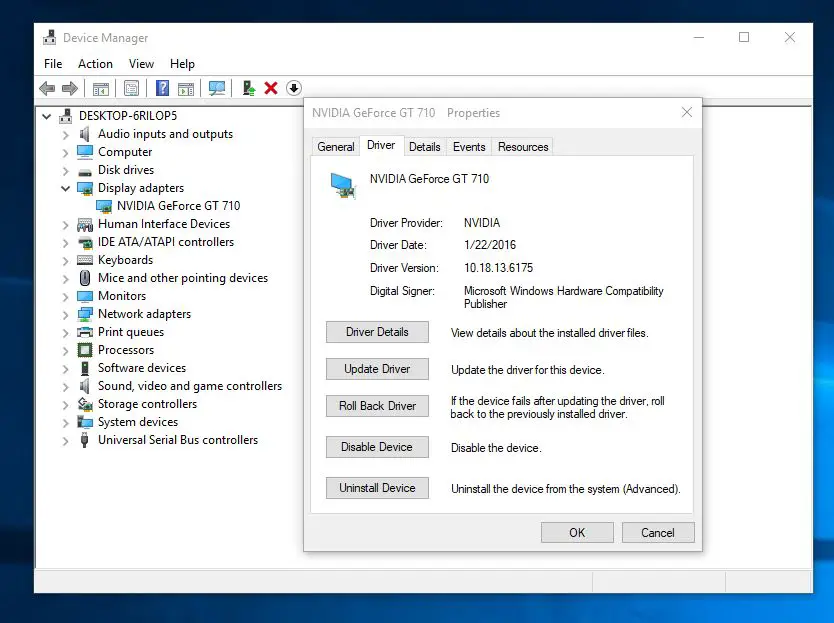This screenshot has width=834, height=623.
Task: Click the Audio inputs and outputs speaker icon
Action: (x=85, y=134)
